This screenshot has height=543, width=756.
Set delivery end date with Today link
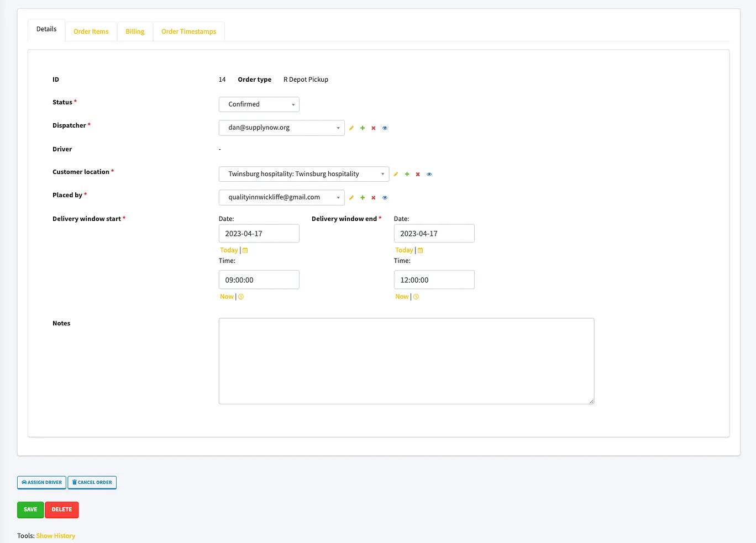[404, 250]
